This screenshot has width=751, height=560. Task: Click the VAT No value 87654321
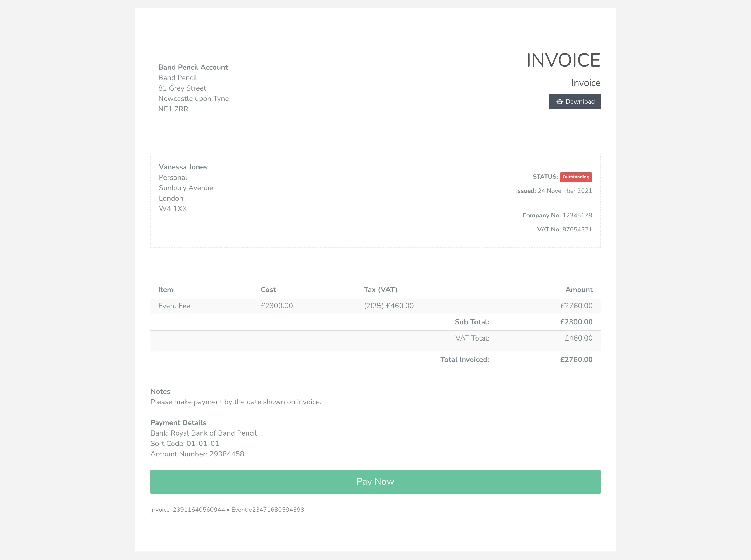(x=577, y=229)
